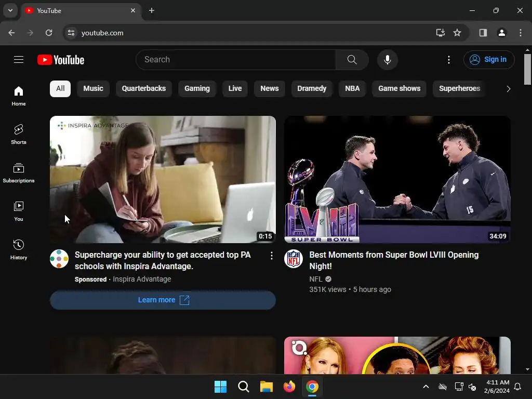Select the News filter chip
Image resolution: width=532 pixels, height=399 pixels.
[x=270, y=88]
